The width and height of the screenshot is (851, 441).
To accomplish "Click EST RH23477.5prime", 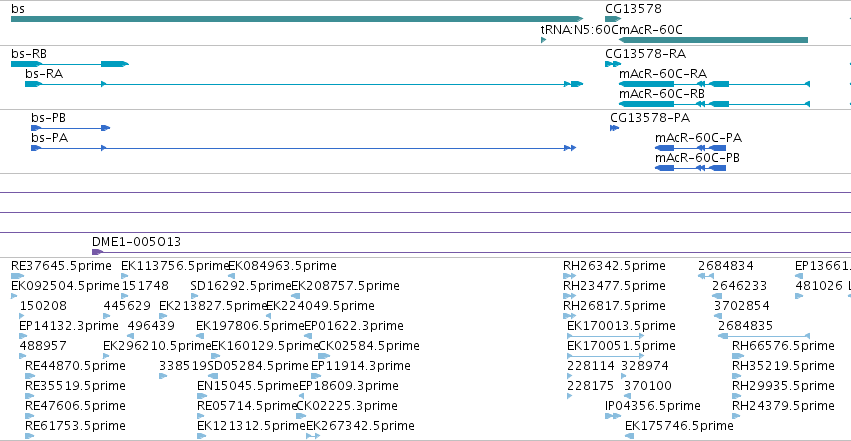I will [614, 286].
